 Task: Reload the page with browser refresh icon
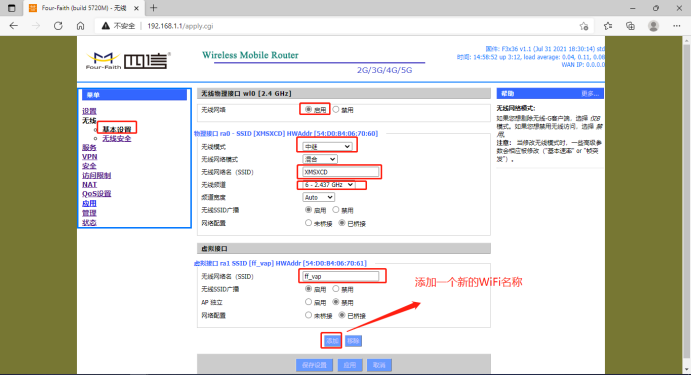click(x=58, y=26)
